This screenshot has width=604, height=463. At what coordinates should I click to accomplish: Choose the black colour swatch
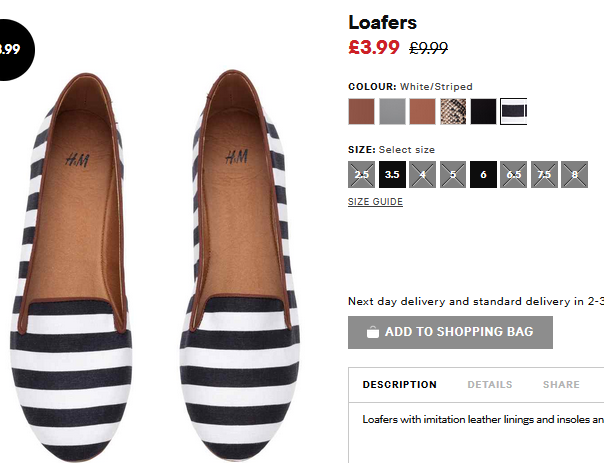click(483, 112)
